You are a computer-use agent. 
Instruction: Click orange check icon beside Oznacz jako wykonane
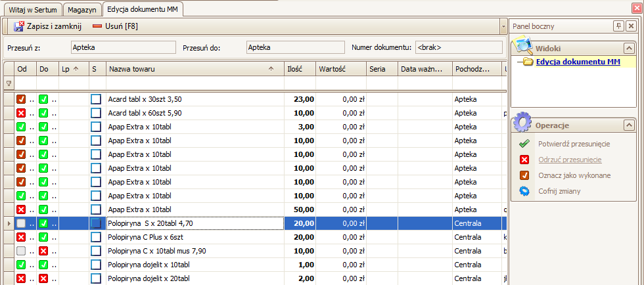[524, 175]
